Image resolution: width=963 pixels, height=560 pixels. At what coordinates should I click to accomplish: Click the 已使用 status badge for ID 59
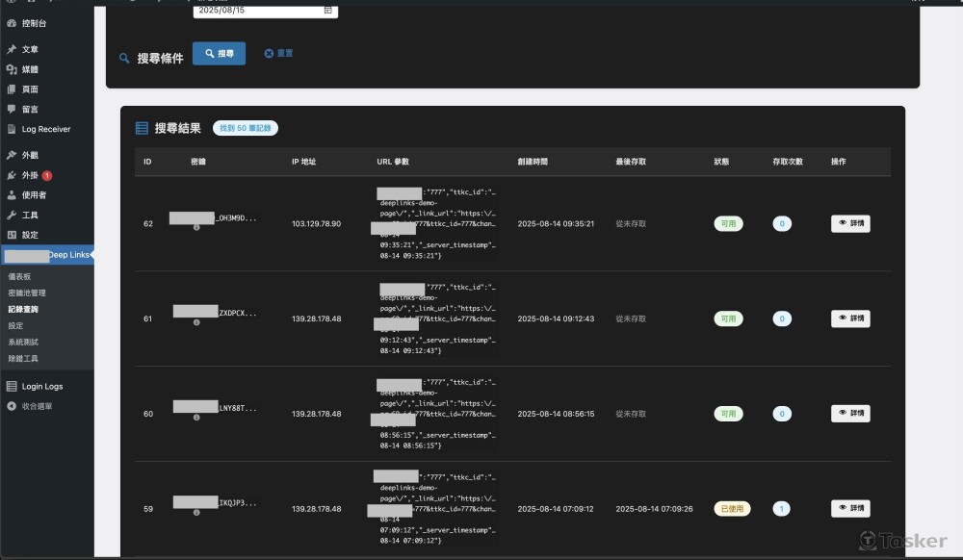pos(731,508)
